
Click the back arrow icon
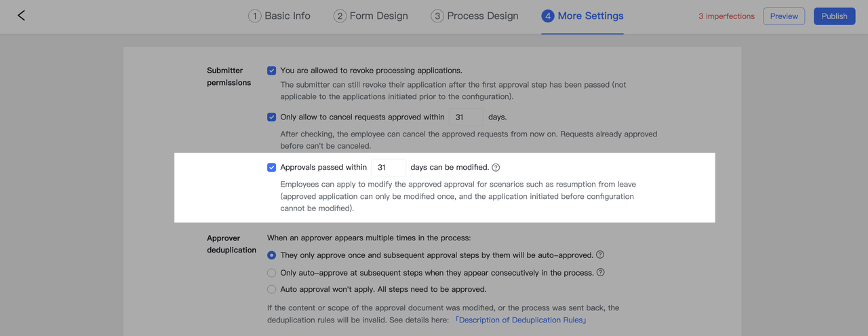pos(21,16)
